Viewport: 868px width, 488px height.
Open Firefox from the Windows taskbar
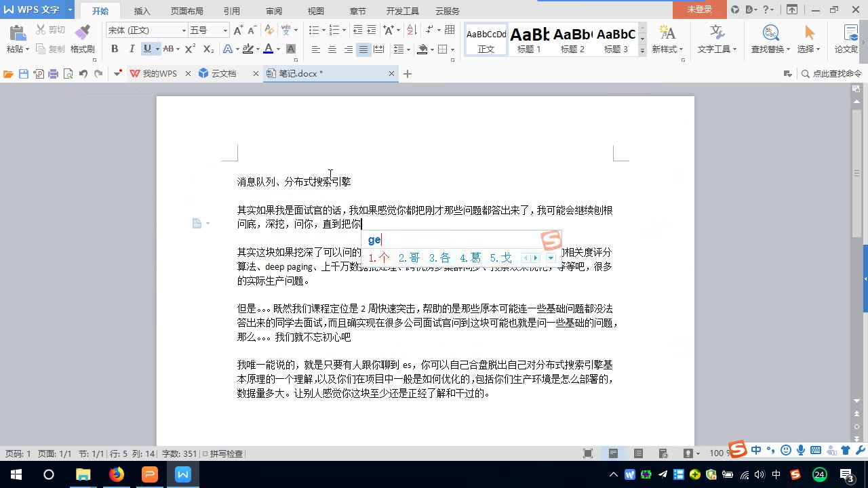[x=117, y=474]
